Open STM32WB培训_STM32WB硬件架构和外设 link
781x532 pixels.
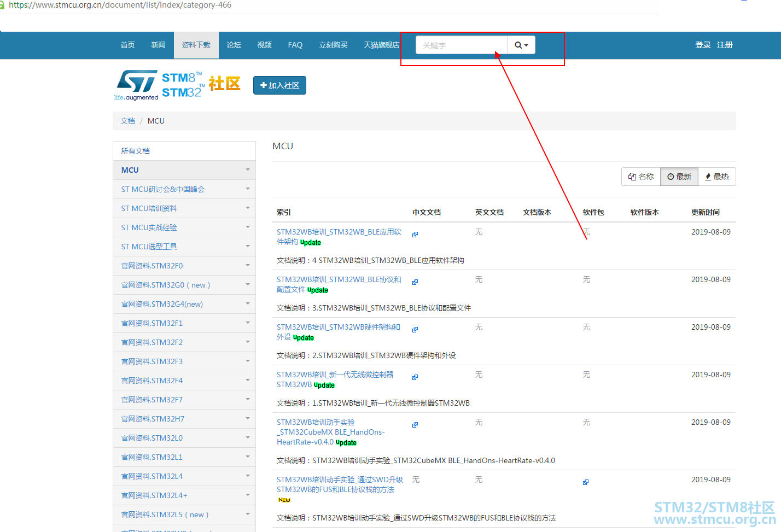click(339, 332)
